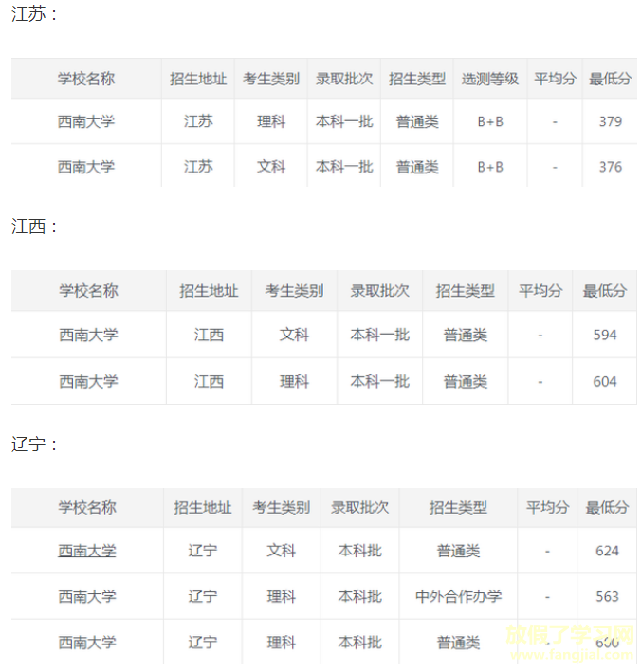Click 招生类型 header in the 江西 table
This screenshot has width=641, height=672.
click(466, 291)
